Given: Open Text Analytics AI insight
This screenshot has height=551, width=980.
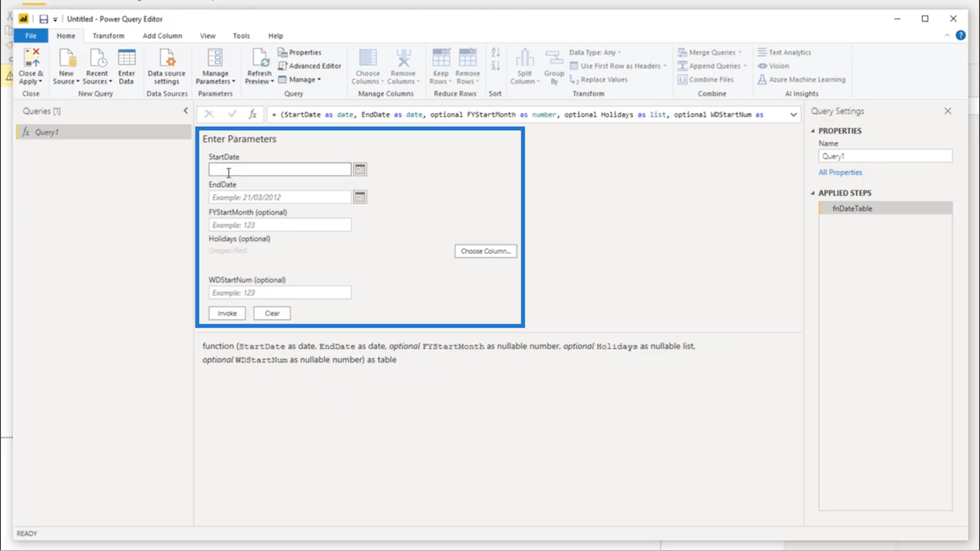Looking at the screenshot, I should (x=784, y=52).
